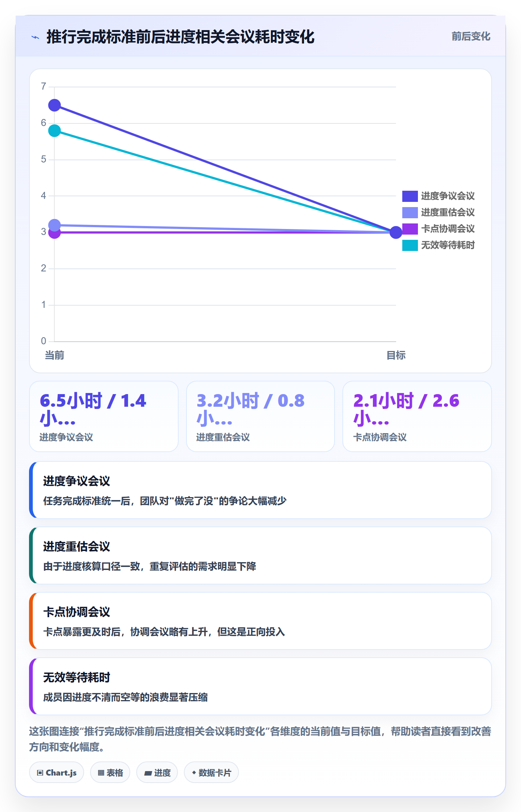
Task: Select the purple 卡点协调会议 point at 当前
Action: click(x=55, y=233)
